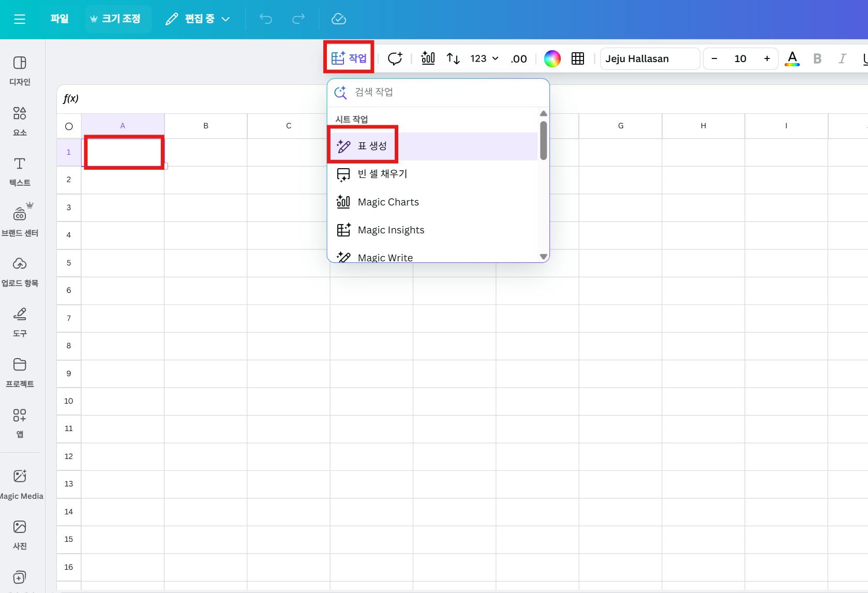Click the f(x) formula bar
This screenshot has width=868, height=593.
pos(462,99)
